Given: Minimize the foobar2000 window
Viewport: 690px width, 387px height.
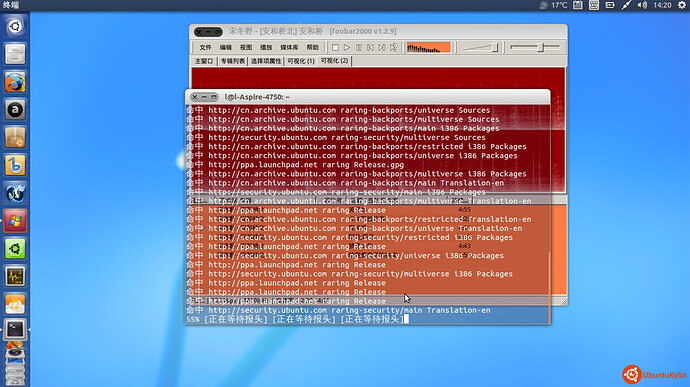Looking at the screenshot, I should click(208, 32).
